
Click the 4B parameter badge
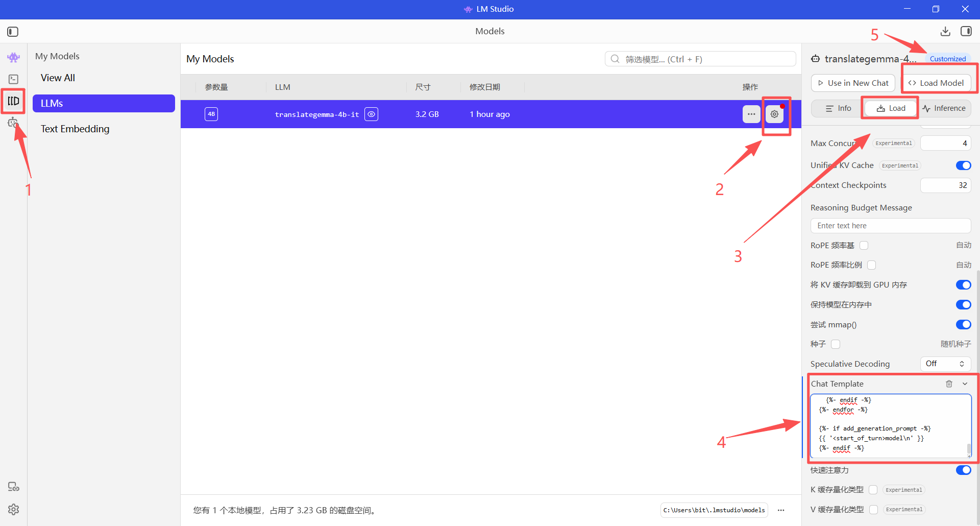(211, 114)
